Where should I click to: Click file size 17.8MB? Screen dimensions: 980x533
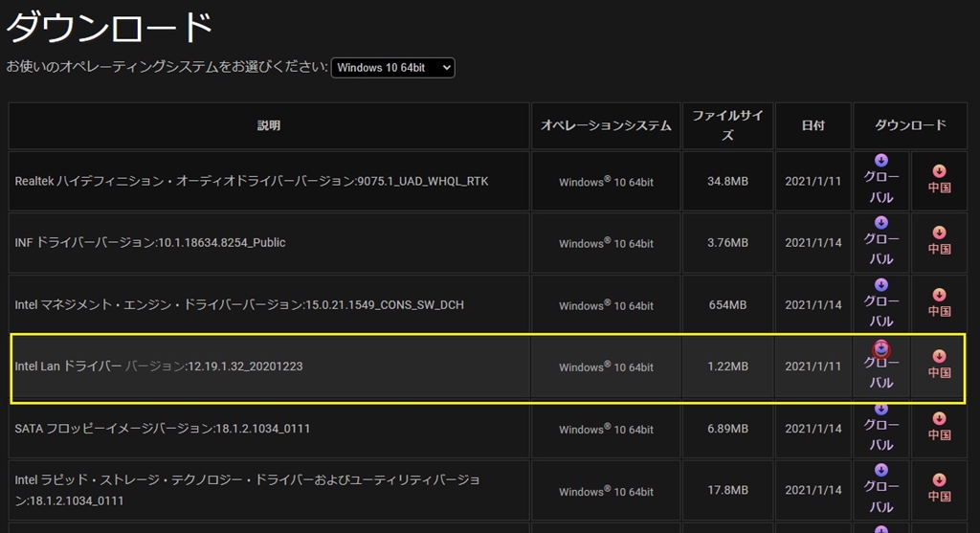click(x=727, y=490)
